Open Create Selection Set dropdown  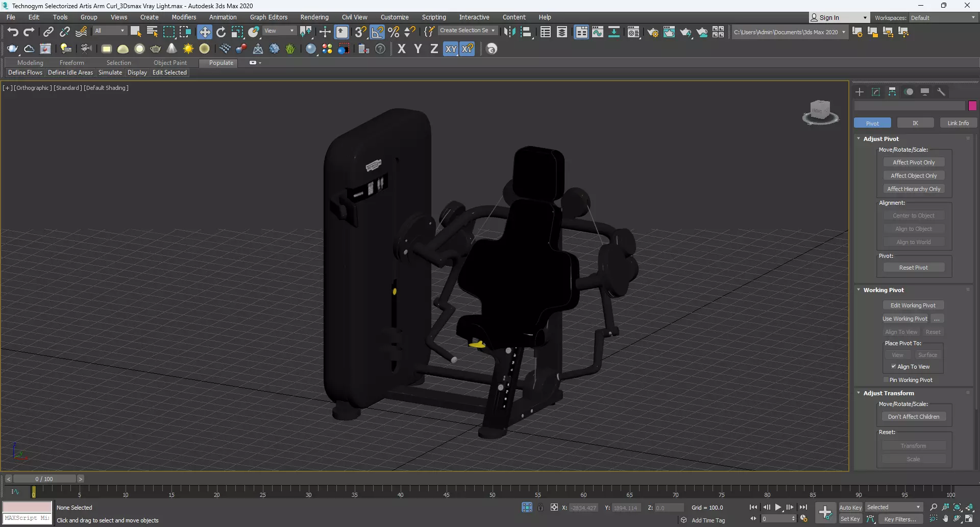coord(467,31)
